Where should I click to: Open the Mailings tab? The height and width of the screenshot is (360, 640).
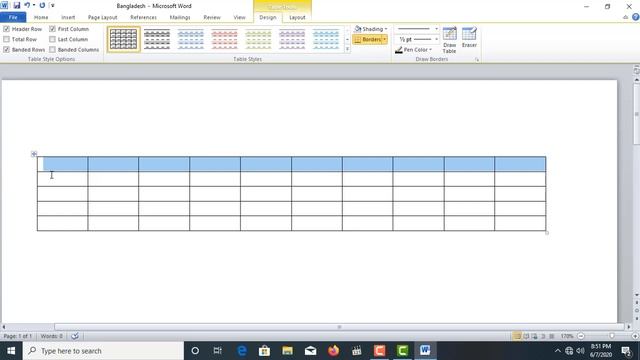point(180,18)
